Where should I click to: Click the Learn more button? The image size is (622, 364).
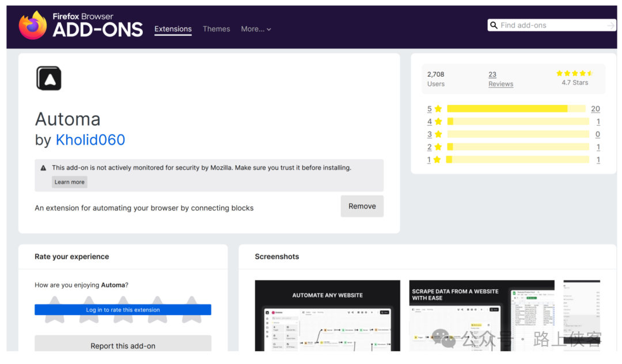pyautogui.click(x=70, y=182)
